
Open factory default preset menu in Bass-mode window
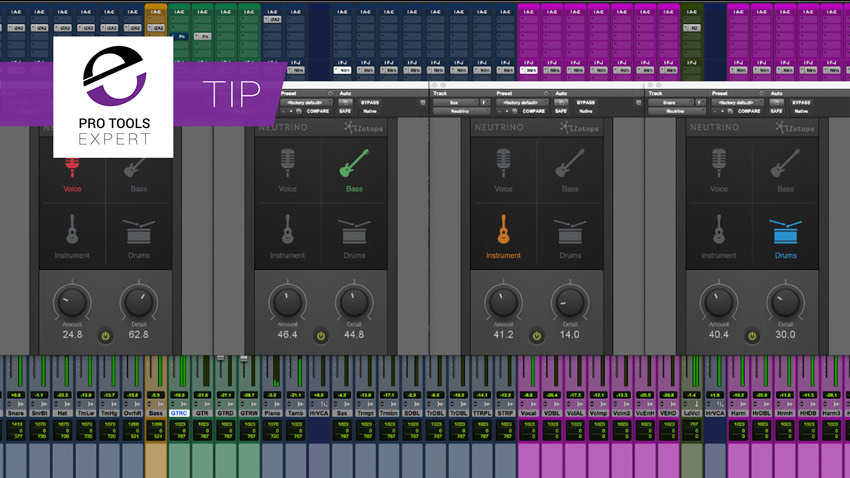307,102
